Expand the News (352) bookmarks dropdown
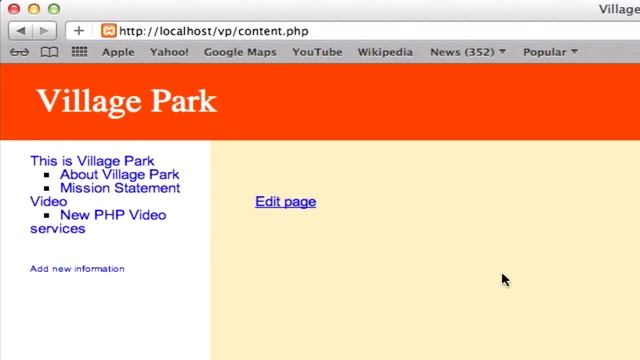The image size is (640, 360). 468,52
